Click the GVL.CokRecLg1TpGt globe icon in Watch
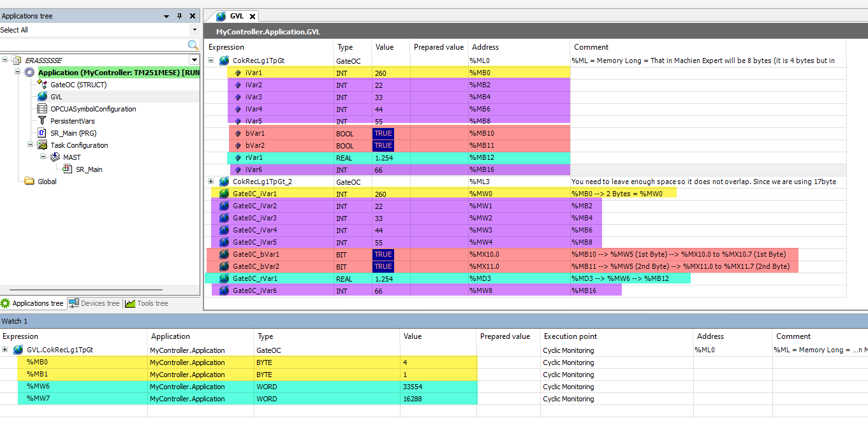 tap(18, 350)
